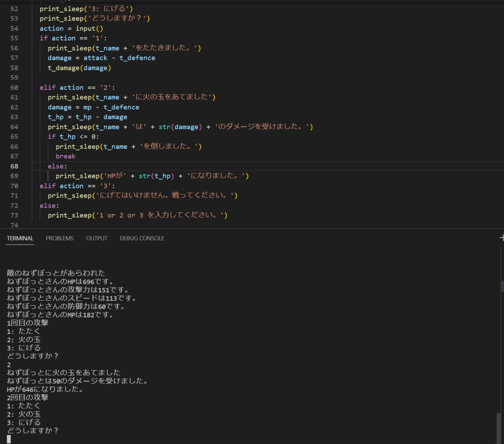Screen dimensions: 504x444
Task: Click 'damage = mp - t_defence' line
Action: click(93, 107)
